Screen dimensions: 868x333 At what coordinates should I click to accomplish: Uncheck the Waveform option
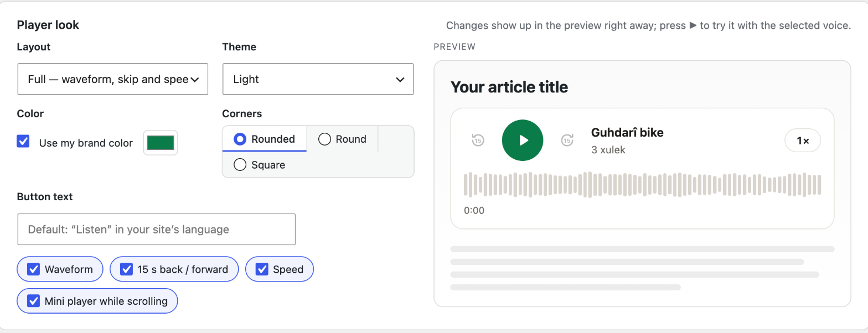(60, 269)
